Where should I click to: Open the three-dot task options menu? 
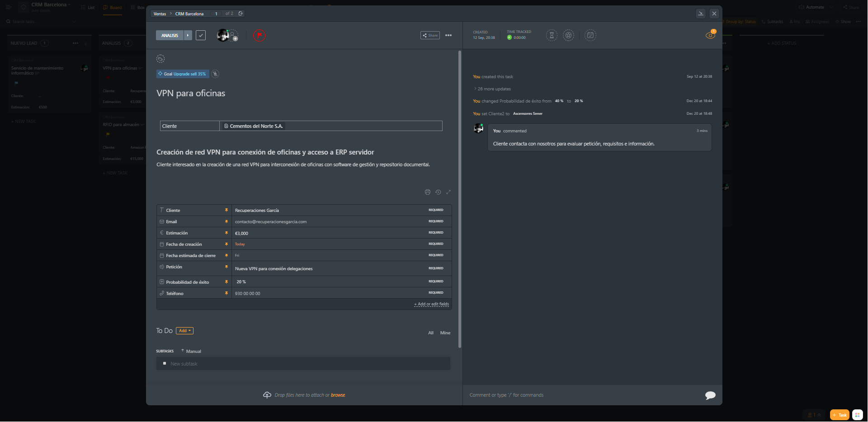point(448,35)
